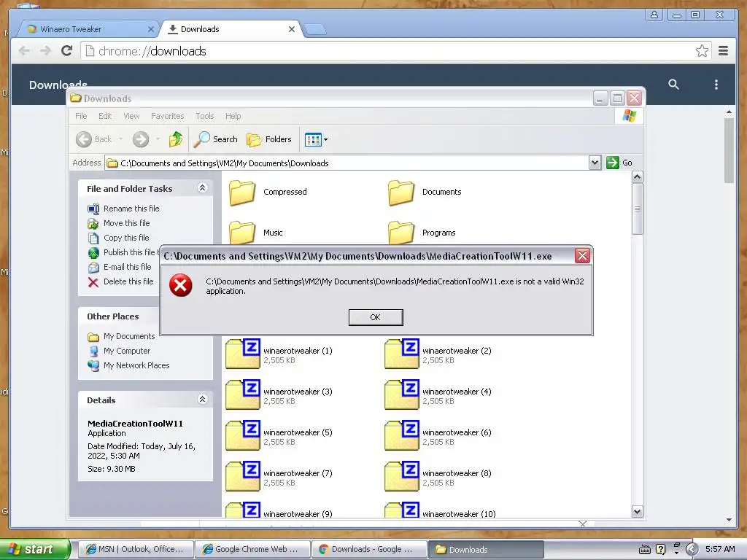Select winaerotweaker (2) zip file
The height and width of the screenshot is (560, 747).
coord(438,354)
